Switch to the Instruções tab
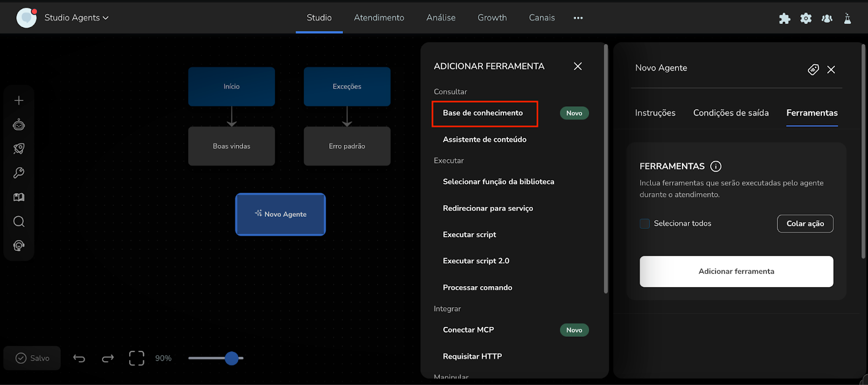 tap(655, 113)
